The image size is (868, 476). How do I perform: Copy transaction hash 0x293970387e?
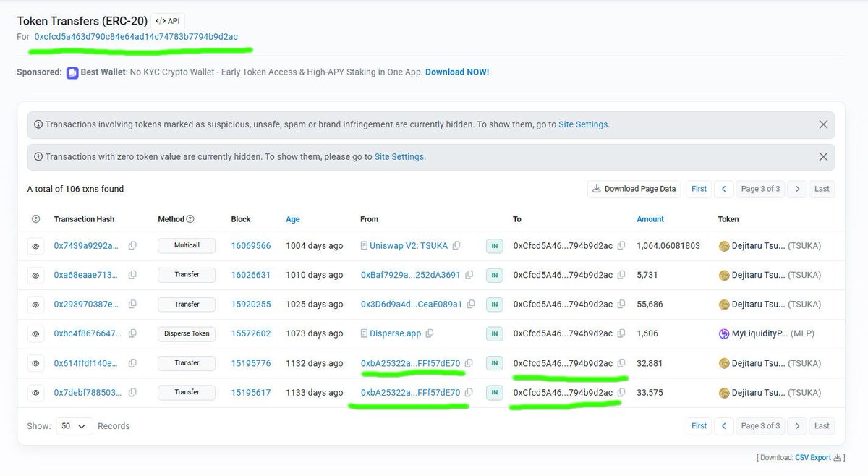coord(132,305)
